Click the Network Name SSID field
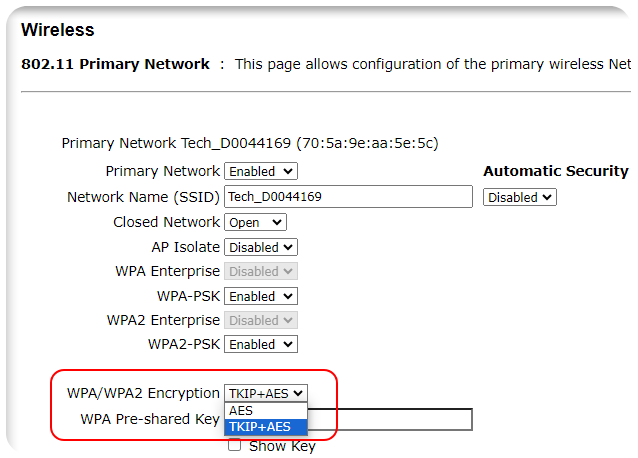 point(348,197)
